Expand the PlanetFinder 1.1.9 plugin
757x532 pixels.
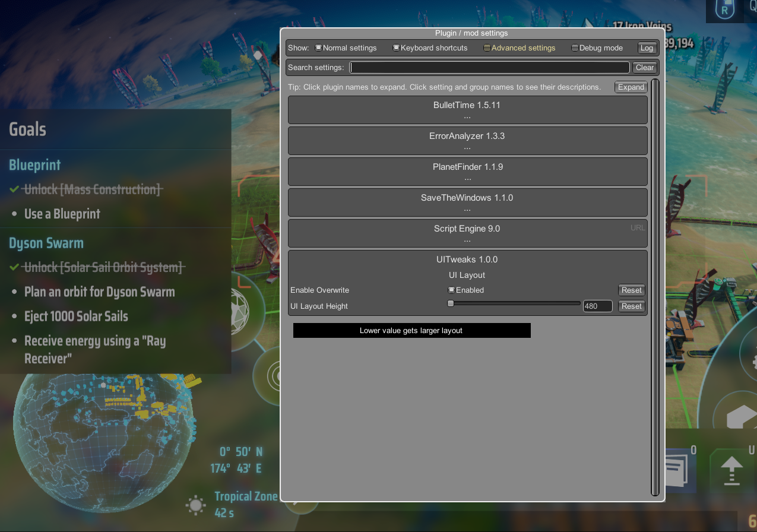467,172
